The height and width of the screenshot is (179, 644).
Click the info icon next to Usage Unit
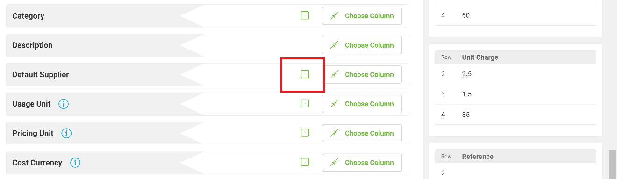pyautogui.click(x=64, y=104)
